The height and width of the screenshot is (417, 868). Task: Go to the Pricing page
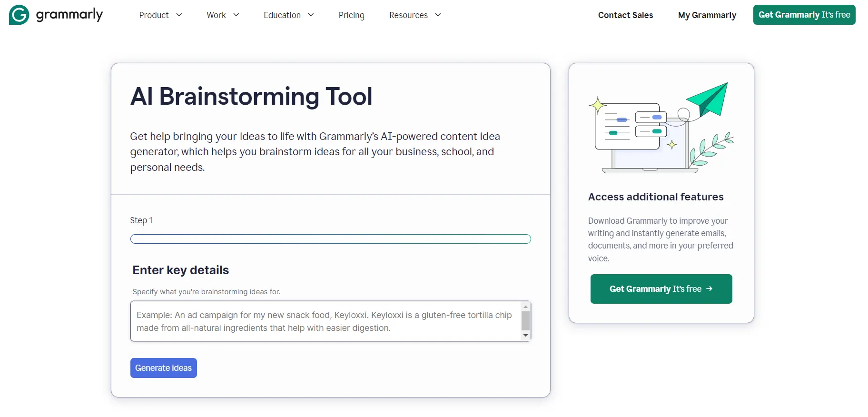[351, 15]
